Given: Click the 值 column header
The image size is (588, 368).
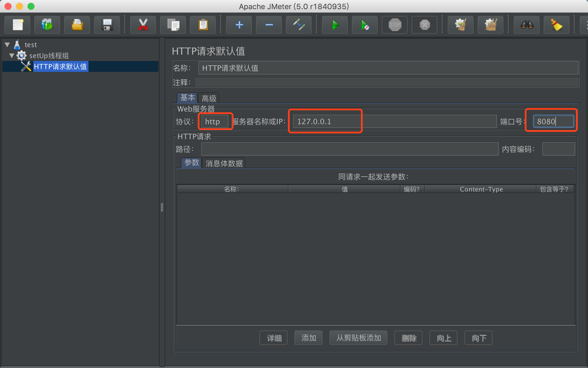Looking at the screenshot, I should click(x=345, y=189).
